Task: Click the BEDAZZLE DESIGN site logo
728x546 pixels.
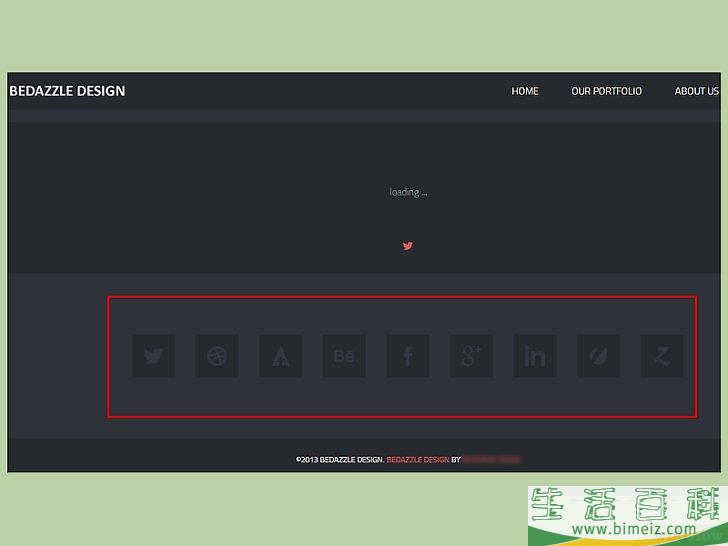Action: pyautogui.click(x=67, y=91)
